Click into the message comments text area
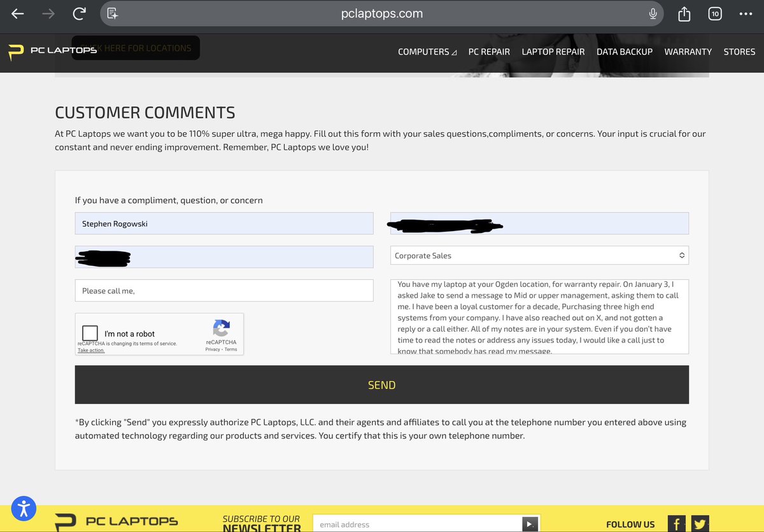Screen dimensions: 764x532 pos(539,317)
